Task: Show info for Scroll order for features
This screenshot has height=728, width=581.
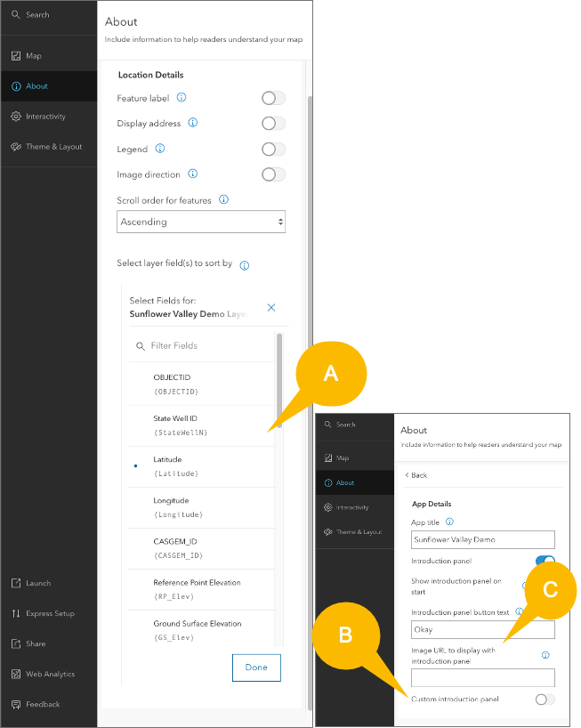Action: coord(223,199)
